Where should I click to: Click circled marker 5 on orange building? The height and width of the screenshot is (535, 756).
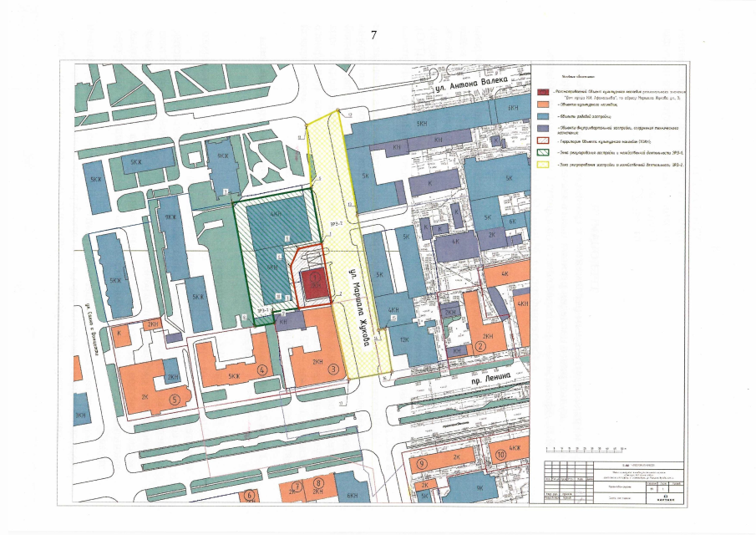(x=174, y=400)
